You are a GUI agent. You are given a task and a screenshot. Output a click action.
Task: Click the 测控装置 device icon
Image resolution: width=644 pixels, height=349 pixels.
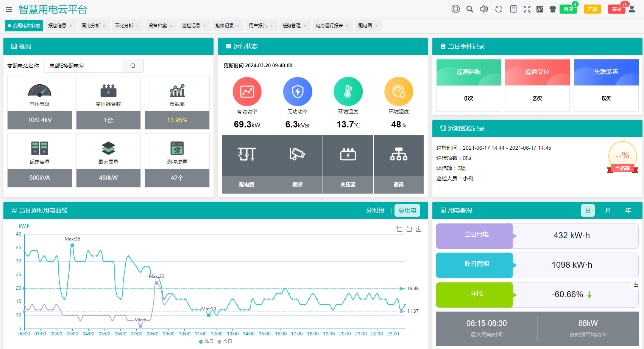177,148
